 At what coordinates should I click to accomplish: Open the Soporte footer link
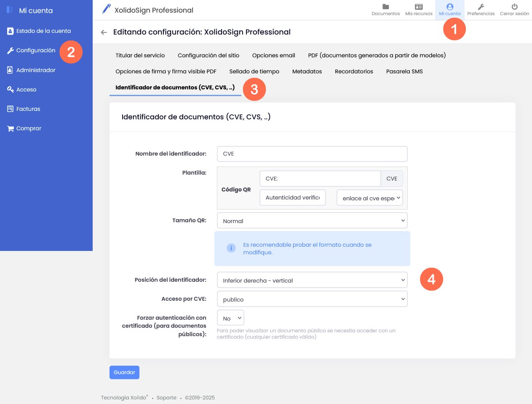166,398
